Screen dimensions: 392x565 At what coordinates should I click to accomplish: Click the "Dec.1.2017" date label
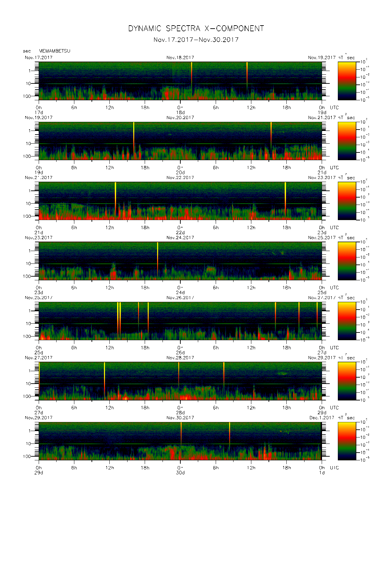[322, 418]
